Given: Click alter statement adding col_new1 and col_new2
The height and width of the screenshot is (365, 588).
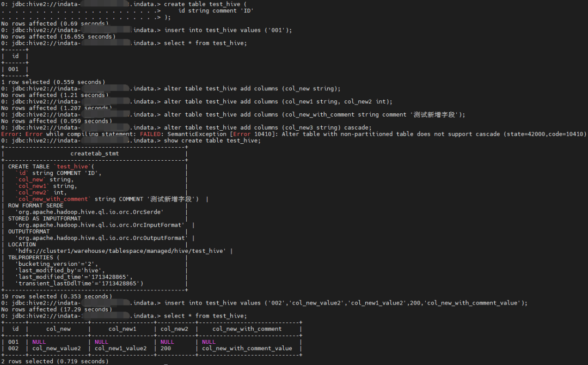Looking at the screenshot, I should click(x=278, y=102).
